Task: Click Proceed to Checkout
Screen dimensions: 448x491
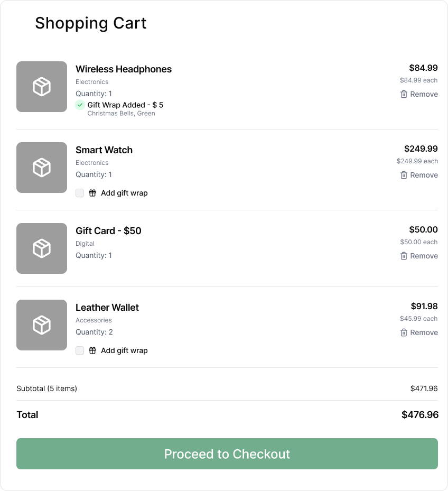Action: click(x=227, y=453)
